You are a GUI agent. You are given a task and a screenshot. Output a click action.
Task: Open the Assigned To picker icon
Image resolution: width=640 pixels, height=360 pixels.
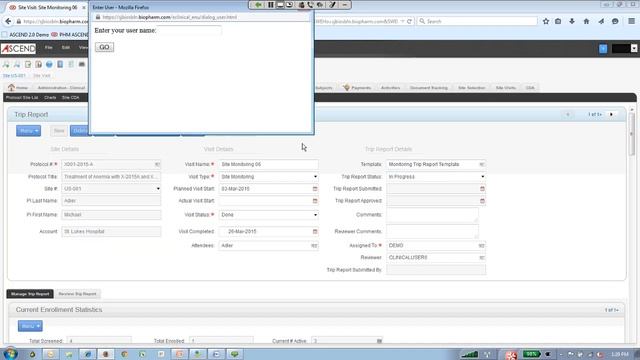[x=482, y=246]
